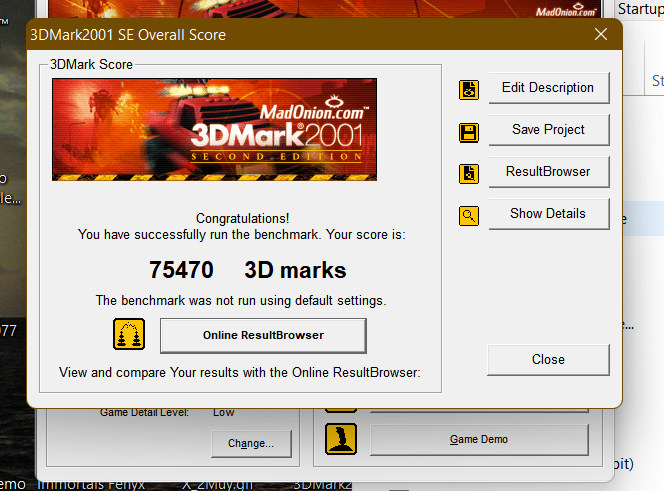Click the "3D marks" text
Image resolution: width=664 pixels, height=491 pixels.
[x=295, y=270]
